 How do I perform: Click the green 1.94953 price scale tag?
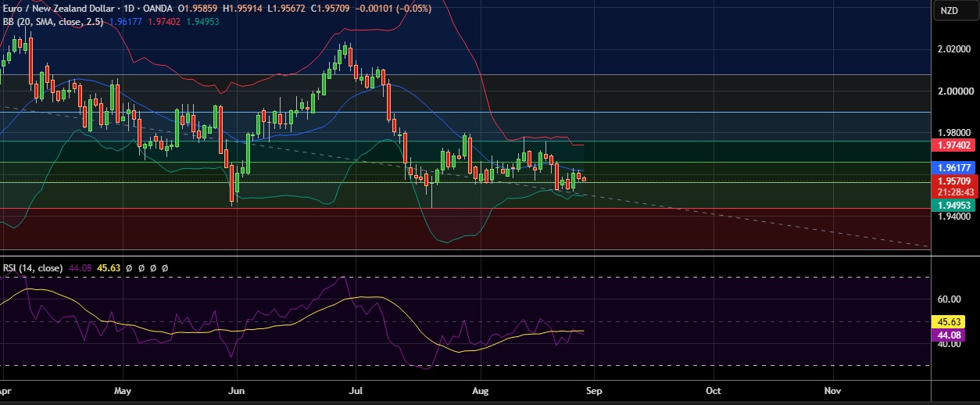pyautogui.click(x=953, y=205)
